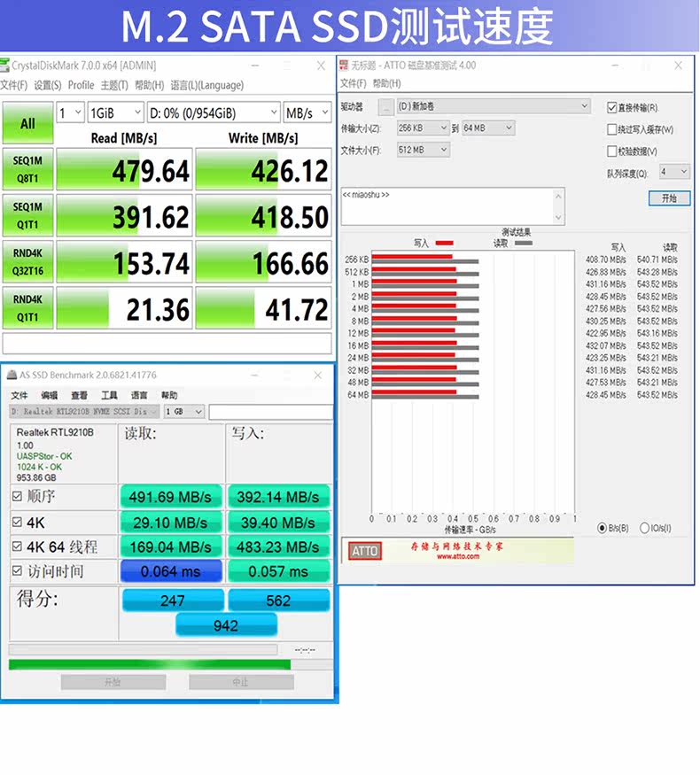Click the green progress bar in AS SSD
Image resolution: width=700 pixels, height=775 pixels.
pyautogui.click(x=150, y=665)
